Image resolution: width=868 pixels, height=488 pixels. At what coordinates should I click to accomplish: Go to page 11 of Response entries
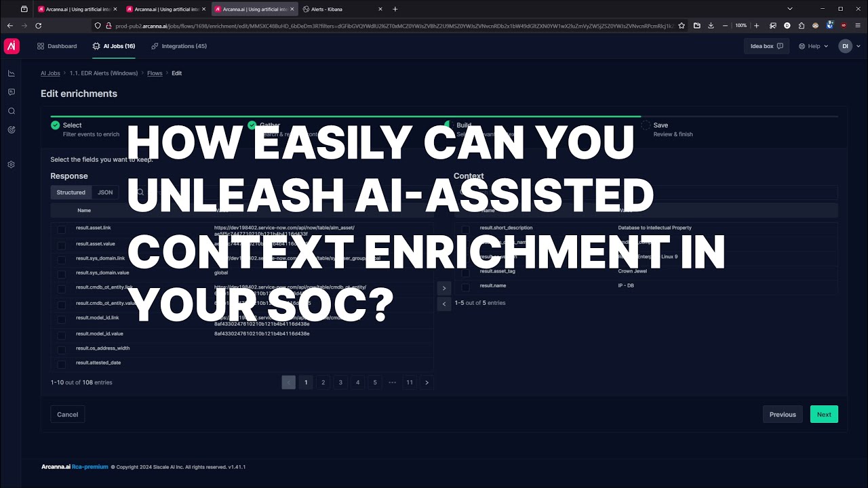410,382
